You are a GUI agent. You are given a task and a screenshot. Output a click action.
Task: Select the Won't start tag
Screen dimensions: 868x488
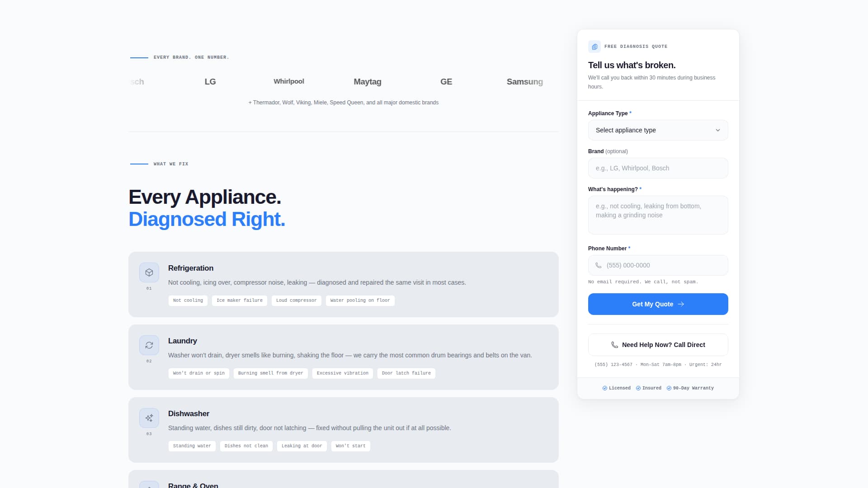[351, 446]
